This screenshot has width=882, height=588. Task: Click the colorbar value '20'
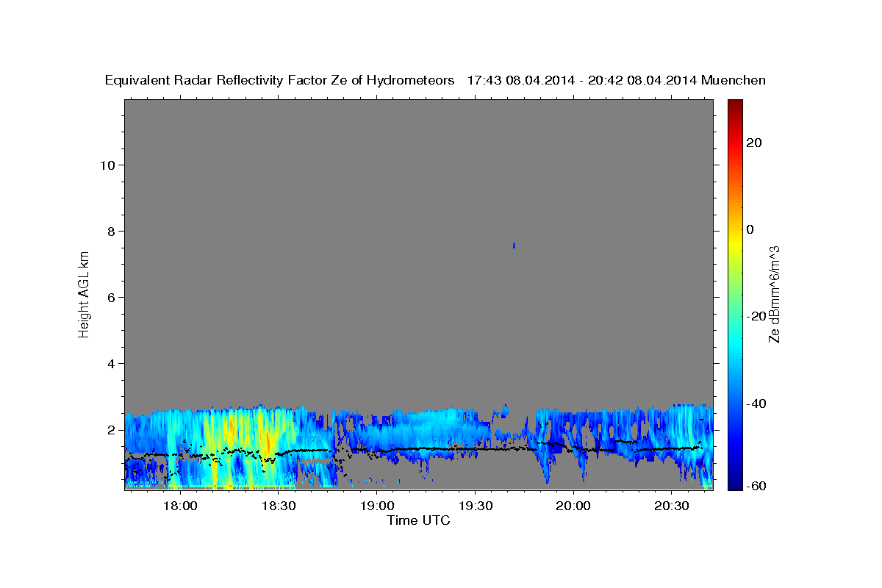[753, 143]
